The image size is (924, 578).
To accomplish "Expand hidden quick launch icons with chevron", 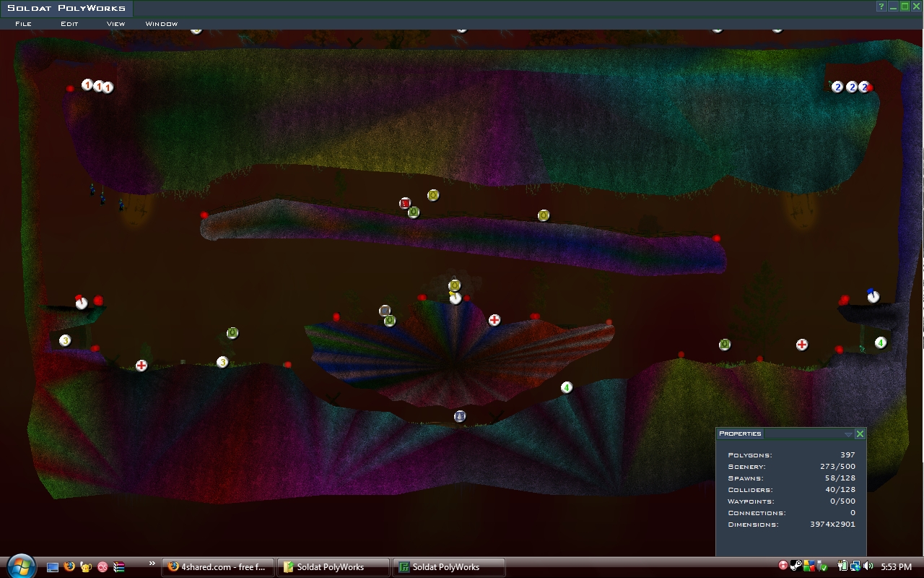I will click(x=152, y=564).
